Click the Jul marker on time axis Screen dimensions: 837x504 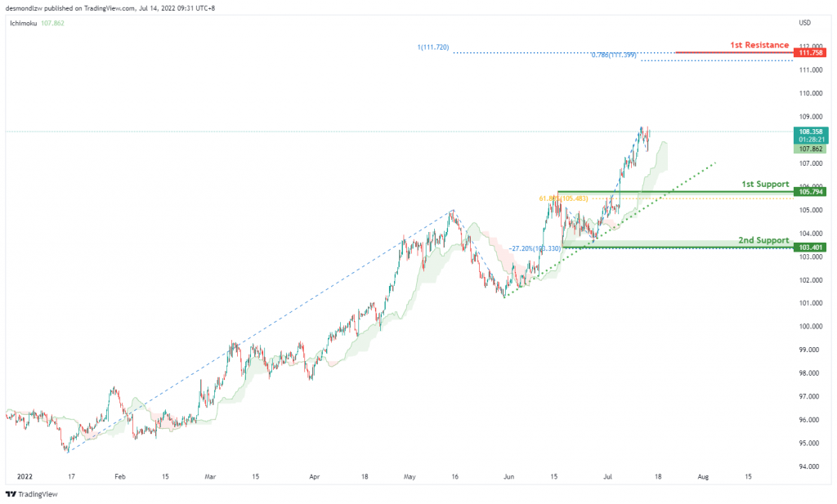607,477
